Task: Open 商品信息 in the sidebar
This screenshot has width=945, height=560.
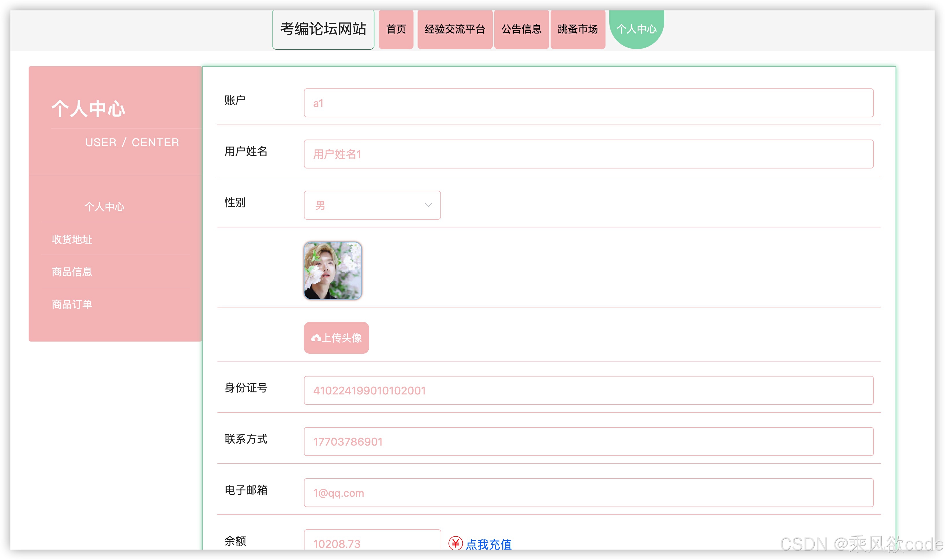Action: (x=72, y=272)
